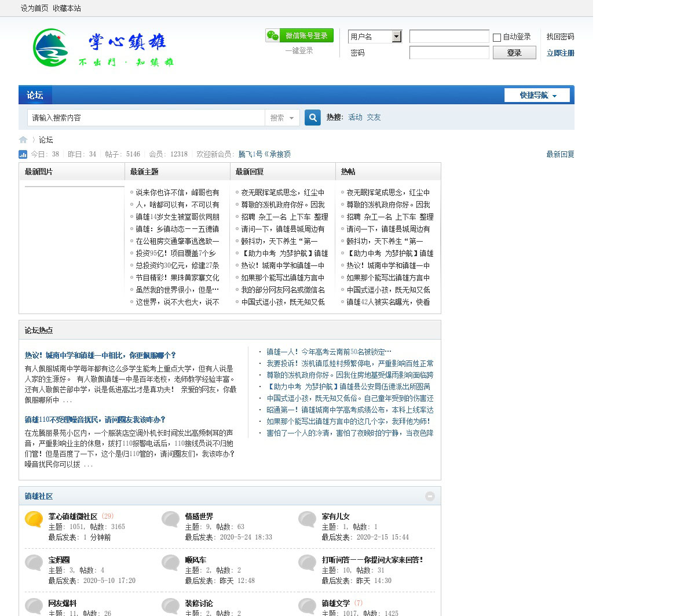
Task: Click the orange bubble icon for 掌心镇雄微社区
Action: 34,519
